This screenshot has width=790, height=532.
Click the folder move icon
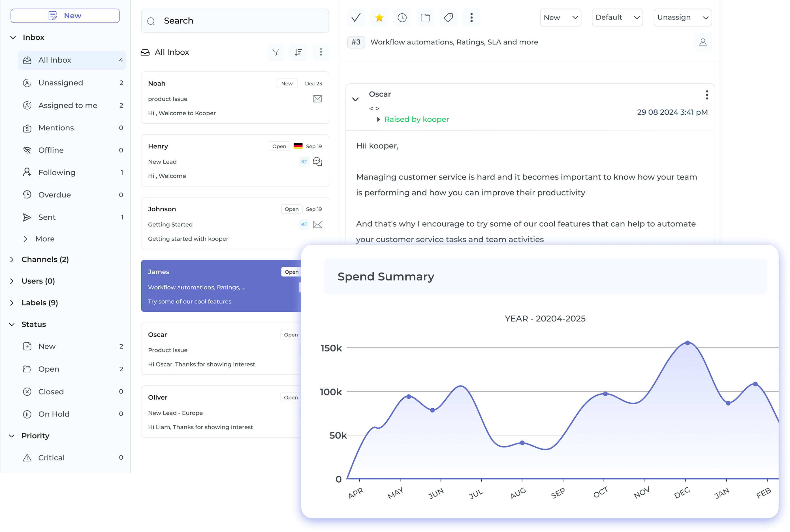tap(425, 17)
